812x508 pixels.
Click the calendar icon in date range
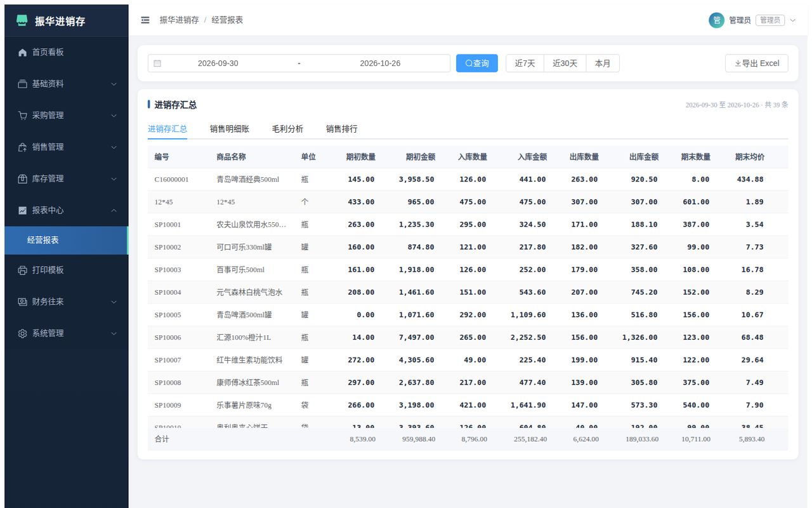coord(157,63)
